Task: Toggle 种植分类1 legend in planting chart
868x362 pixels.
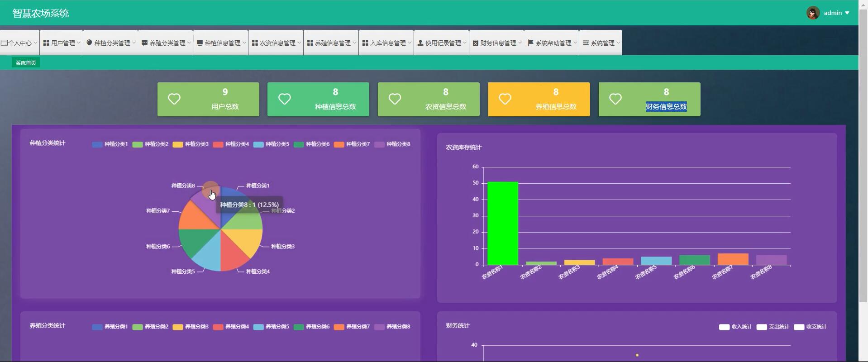Action: pos(110,144)
